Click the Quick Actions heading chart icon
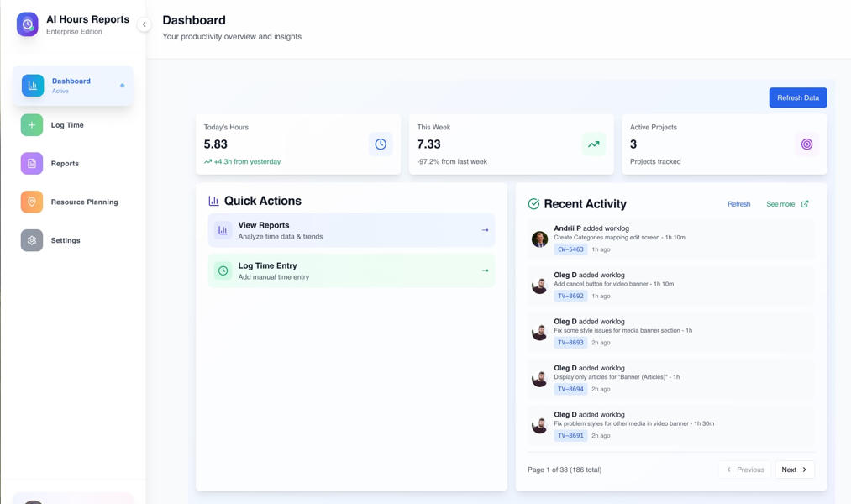 pyautogui.click(x=214, y=202)
